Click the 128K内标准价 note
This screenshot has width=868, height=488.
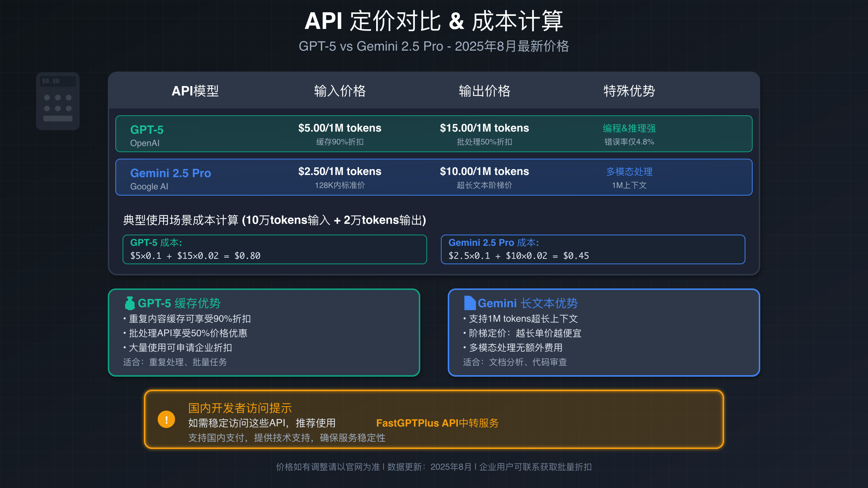[x=340, y=185]
